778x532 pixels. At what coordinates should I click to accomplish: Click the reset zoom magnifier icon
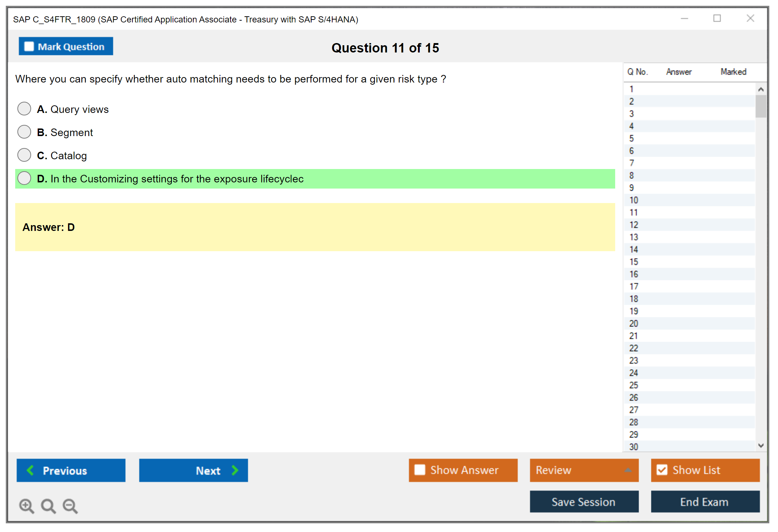[48, 506]
